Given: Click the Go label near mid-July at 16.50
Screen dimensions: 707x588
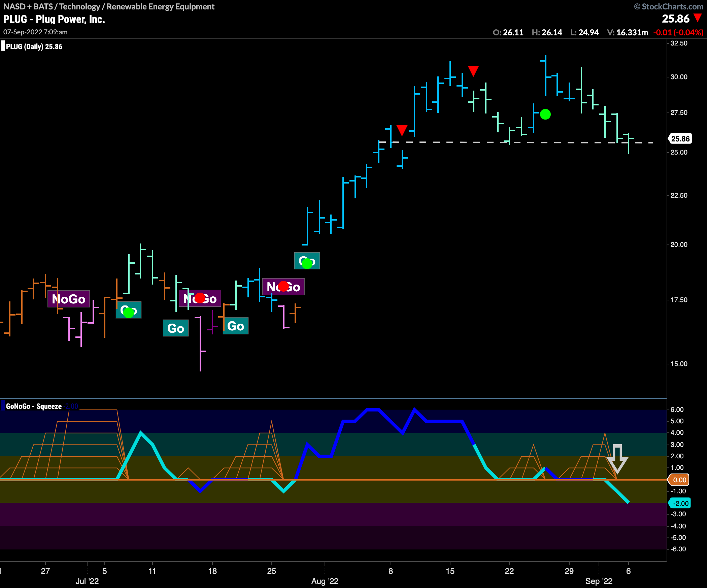Looking at the screenshot, I should tap(176, 328).
